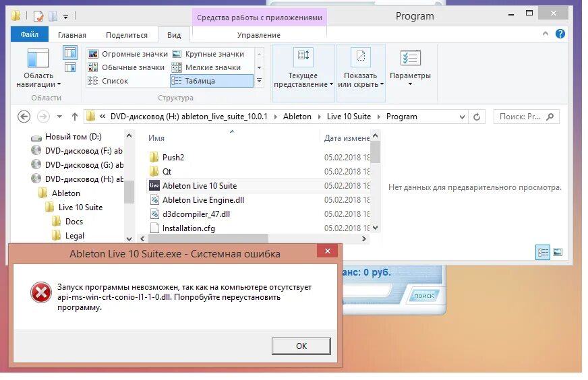Switch to details view icon in status bar
Viewport: 588px width, 380px height.
pos(543,252)
